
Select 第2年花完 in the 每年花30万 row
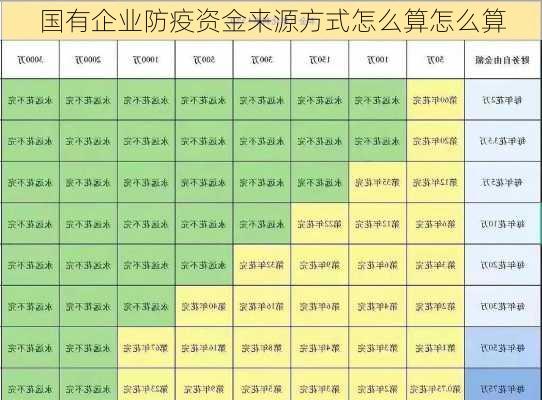click(x=436, y=306)
